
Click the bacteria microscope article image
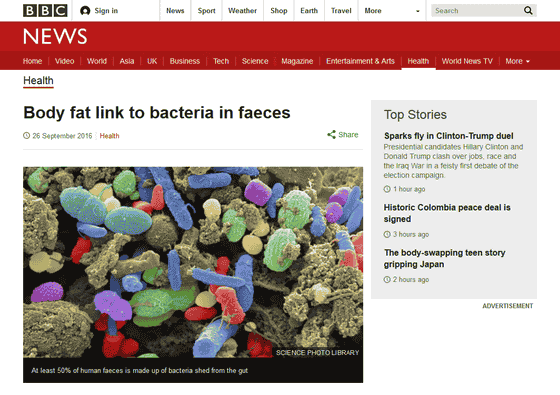[x=193, y=262]
